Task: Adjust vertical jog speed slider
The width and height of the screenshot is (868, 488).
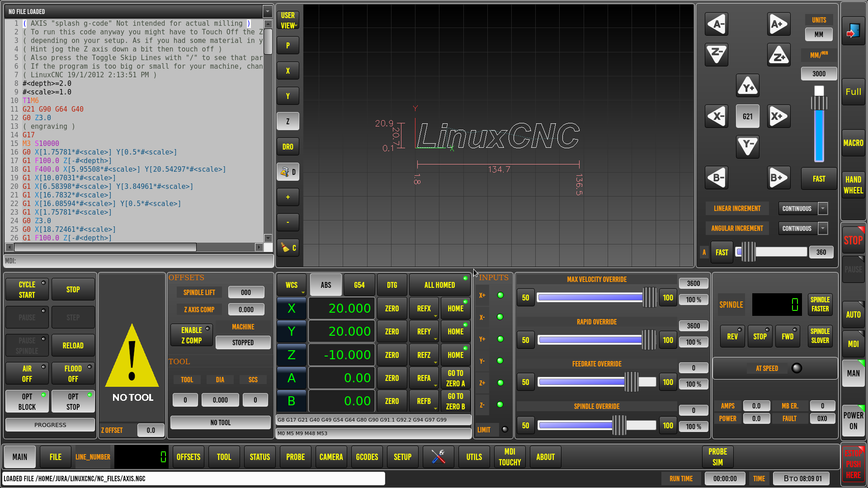Action: pyautogui.click(x=819, y=123)
